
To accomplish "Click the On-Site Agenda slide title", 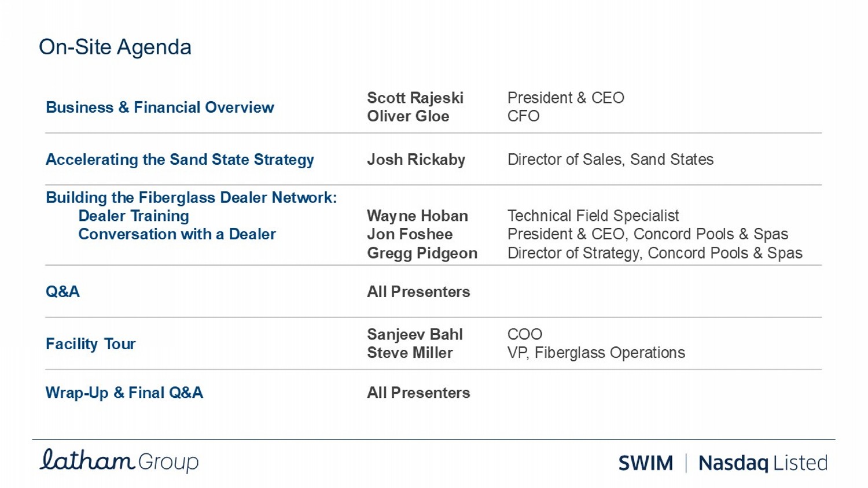I will 115,47.
